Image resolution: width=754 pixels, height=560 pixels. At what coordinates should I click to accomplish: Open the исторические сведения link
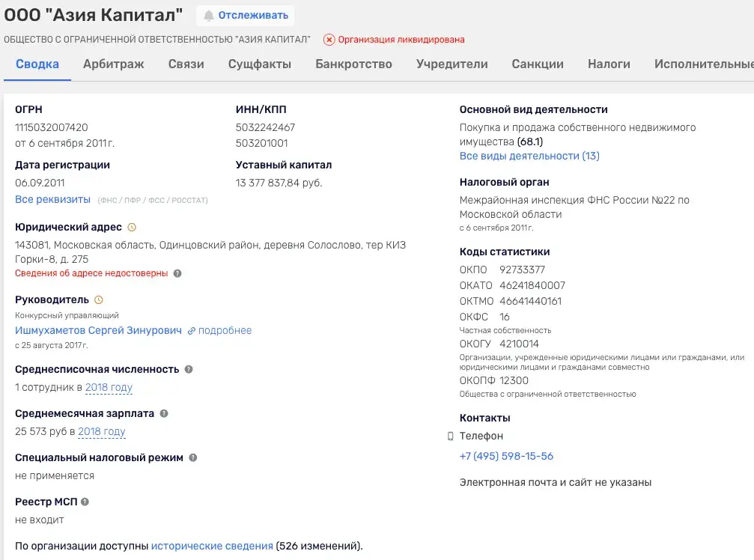point(212,546)
